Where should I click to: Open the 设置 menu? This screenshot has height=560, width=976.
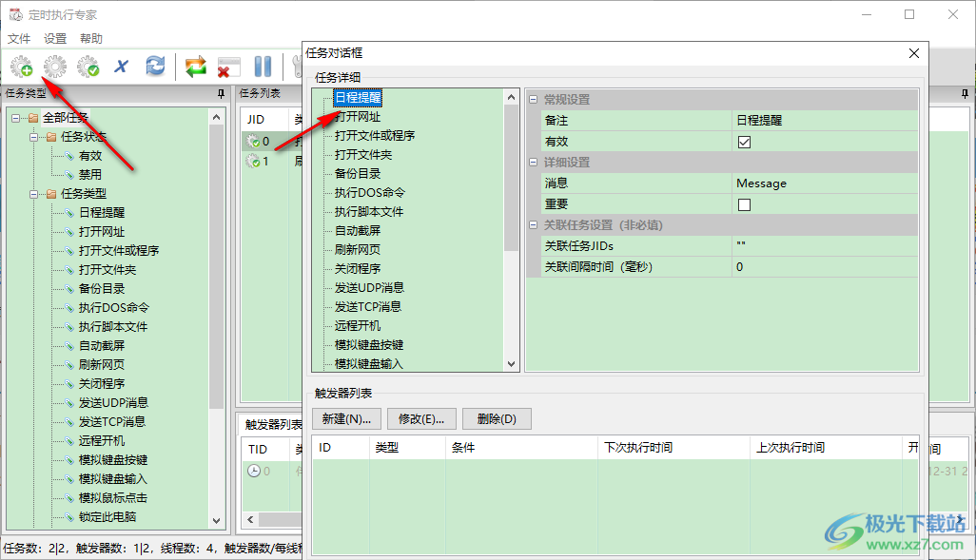point(54,38)
